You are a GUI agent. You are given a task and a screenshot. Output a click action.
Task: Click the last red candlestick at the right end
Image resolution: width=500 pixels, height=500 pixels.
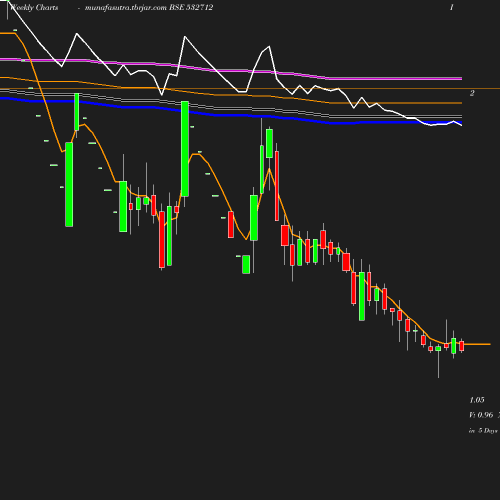(462, 346)
